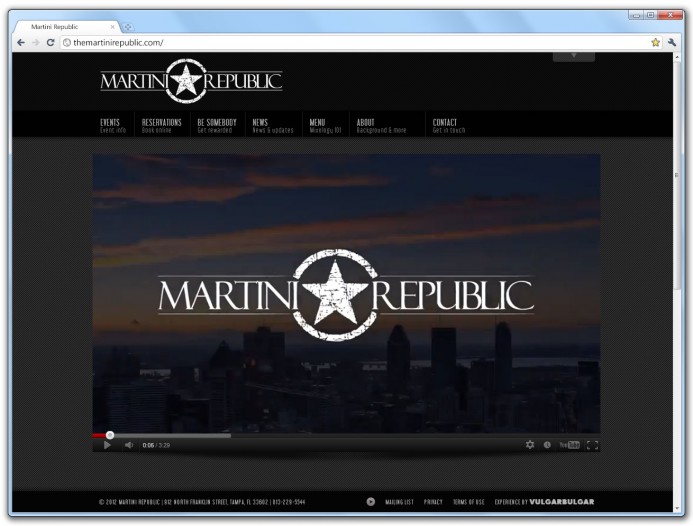The width and height of the screenshot is (693, 526).
Task: Click the browser back arrow
Action: coord(21,42)
